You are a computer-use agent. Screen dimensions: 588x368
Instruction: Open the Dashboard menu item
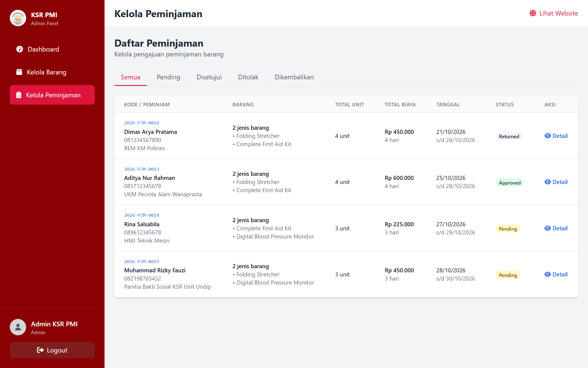52,49
